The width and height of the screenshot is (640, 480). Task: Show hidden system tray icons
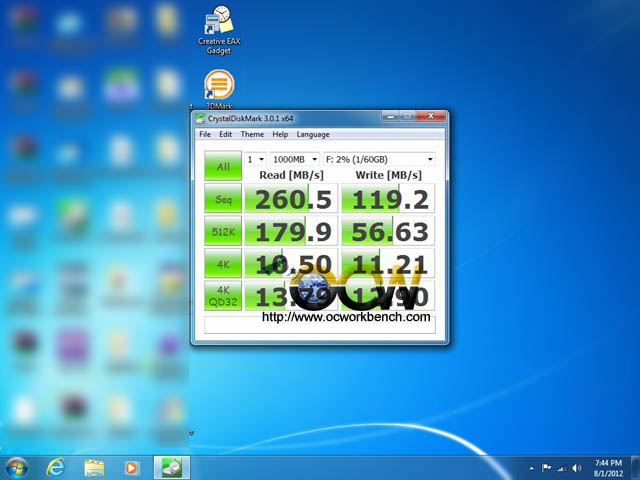[531, 468]
